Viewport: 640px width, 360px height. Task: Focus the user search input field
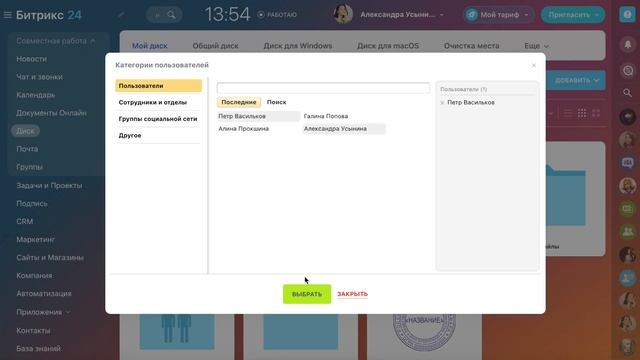click(323, 88)
